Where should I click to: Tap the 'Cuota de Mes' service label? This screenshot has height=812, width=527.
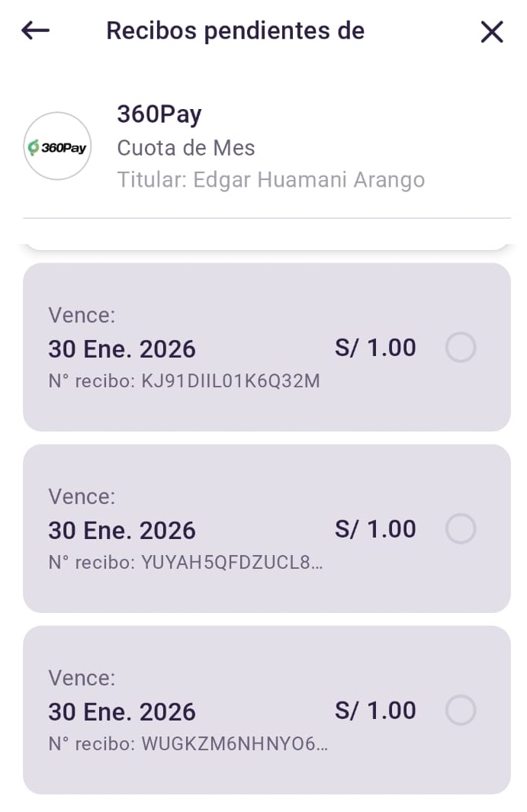pyautogui.click(x=185, y=147)
